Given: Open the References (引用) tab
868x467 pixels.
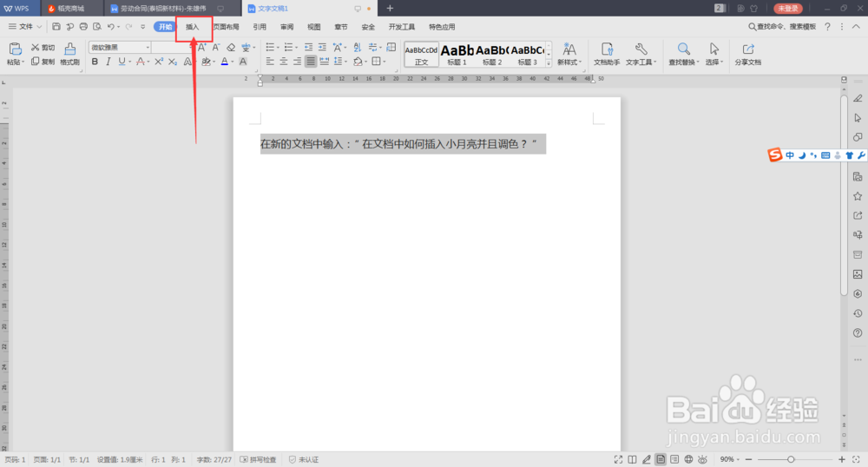Looking at the screenshot, I should pyautogui.click(x=260, y=27).
